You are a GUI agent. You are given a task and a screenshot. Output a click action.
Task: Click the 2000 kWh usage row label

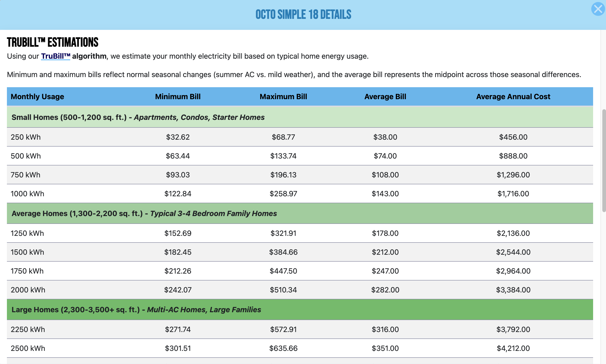pyautogui.click(x=28, y=290)
